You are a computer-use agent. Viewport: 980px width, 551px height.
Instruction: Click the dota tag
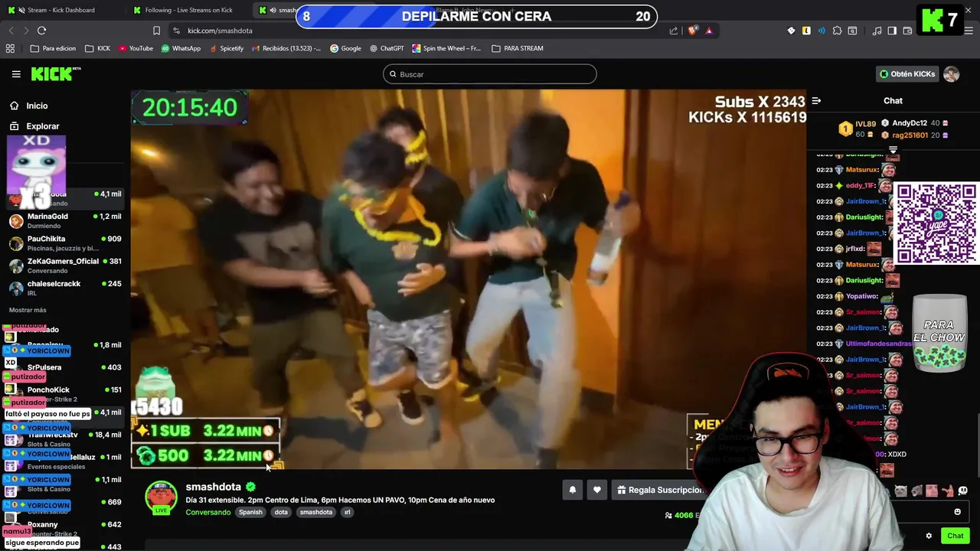click(x=281, y=512)
